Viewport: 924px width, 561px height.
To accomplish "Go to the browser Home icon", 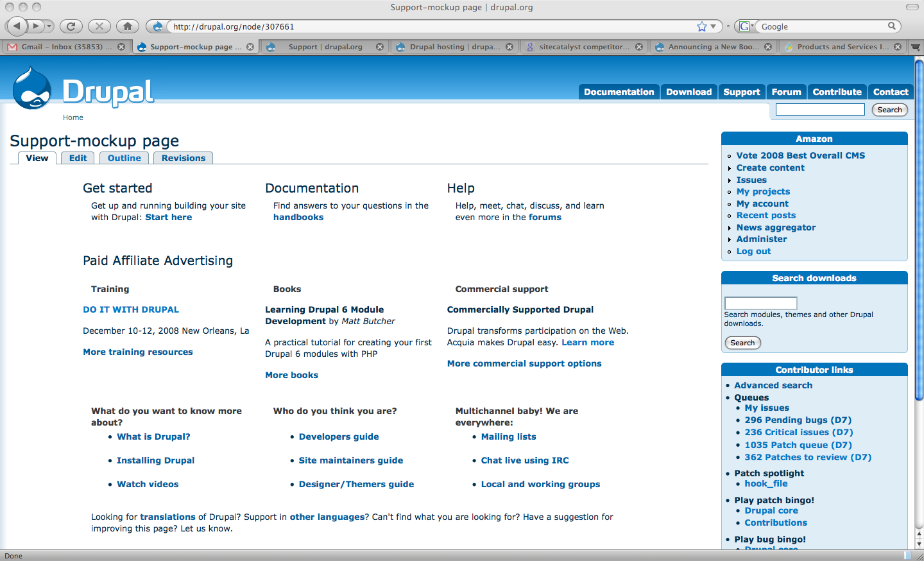I will 127,26.
